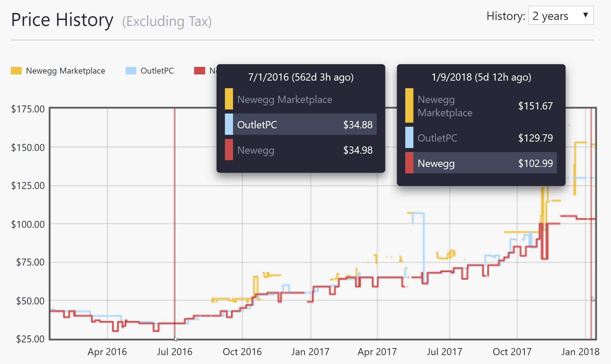The height and width of the screenshot is (364, 611).
Task: Open the 2 years history dropdown menu
Action: (x=560, y=16)
